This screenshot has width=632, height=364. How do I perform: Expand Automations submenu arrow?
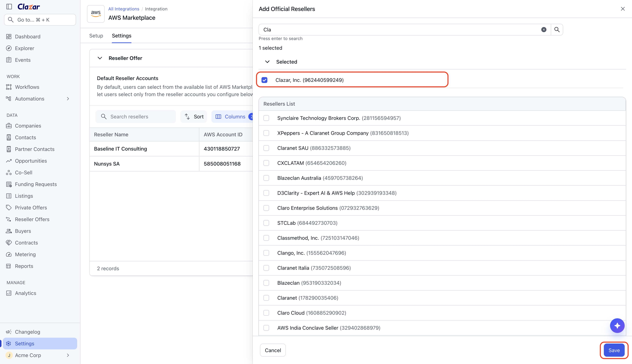coord(68,99)
